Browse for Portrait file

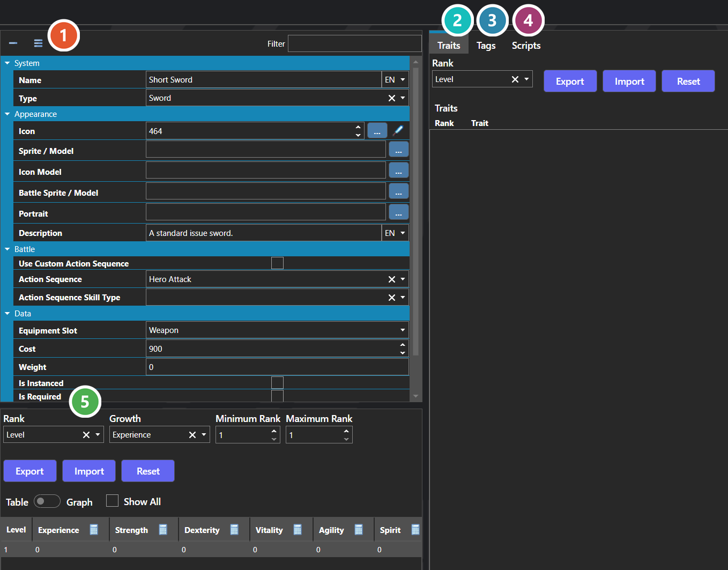pos(398,212)
